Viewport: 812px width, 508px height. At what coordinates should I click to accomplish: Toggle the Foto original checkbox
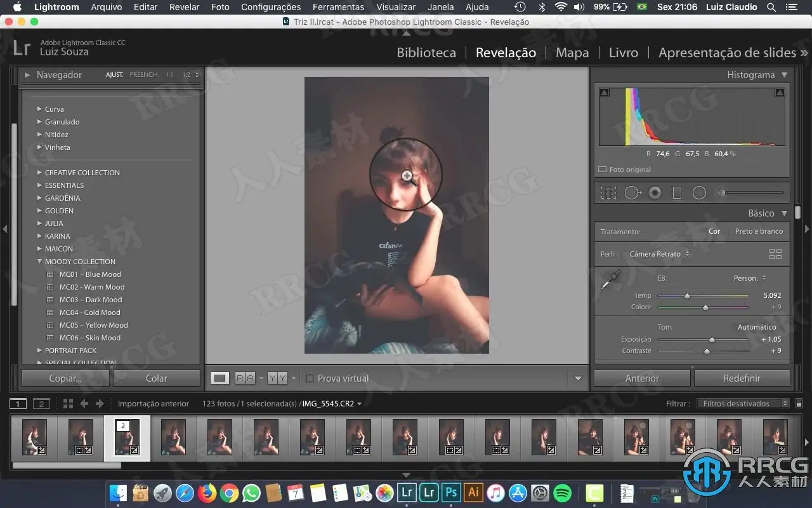click(x=603, y=170)
